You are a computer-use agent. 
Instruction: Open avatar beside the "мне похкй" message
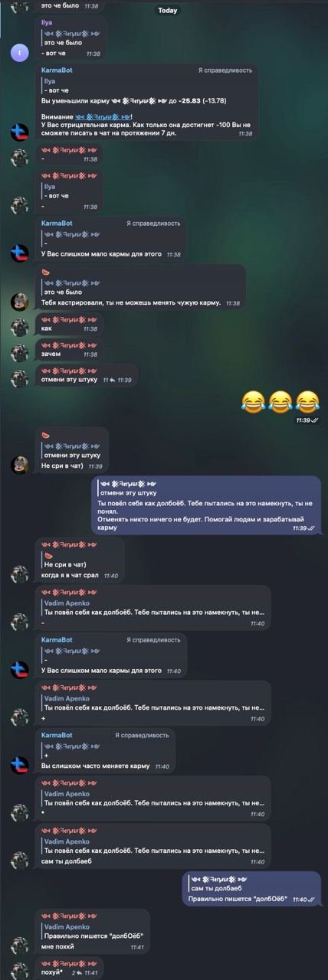[x=20, y=946]
